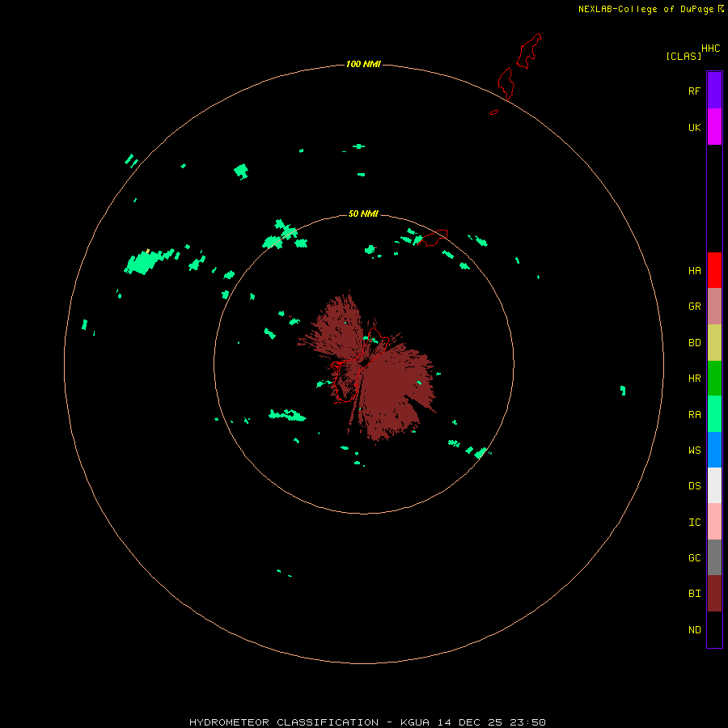Click the WS blue legend swatch
The height and width of the screenshot is (728, 728).
(714, 450)
